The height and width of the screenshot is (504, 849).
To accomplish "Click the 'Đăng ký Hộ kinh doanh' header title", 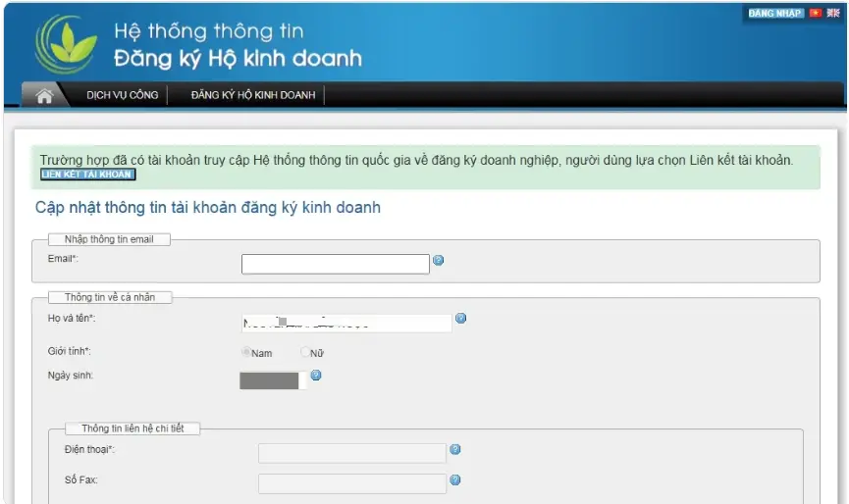I will click(x=238, y=59).
